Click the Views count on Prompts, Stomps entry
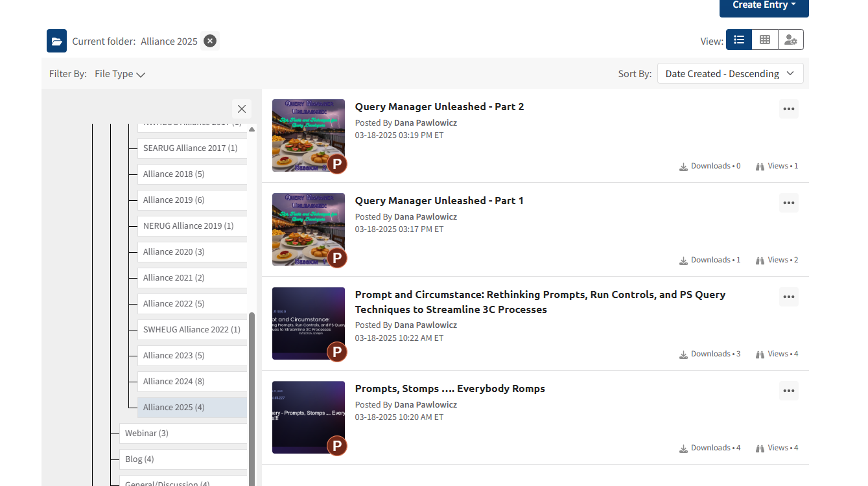 pyautogui.click(x=783, y=448)
